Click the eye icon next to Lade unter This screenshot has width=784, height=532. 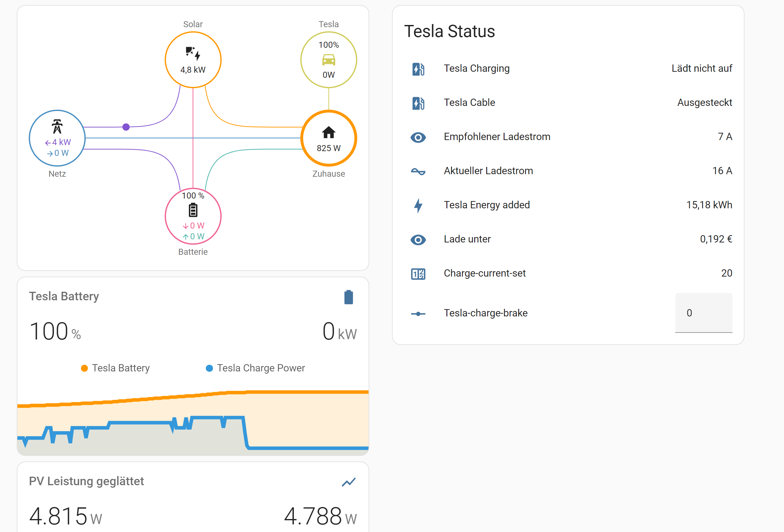[418, 240]
